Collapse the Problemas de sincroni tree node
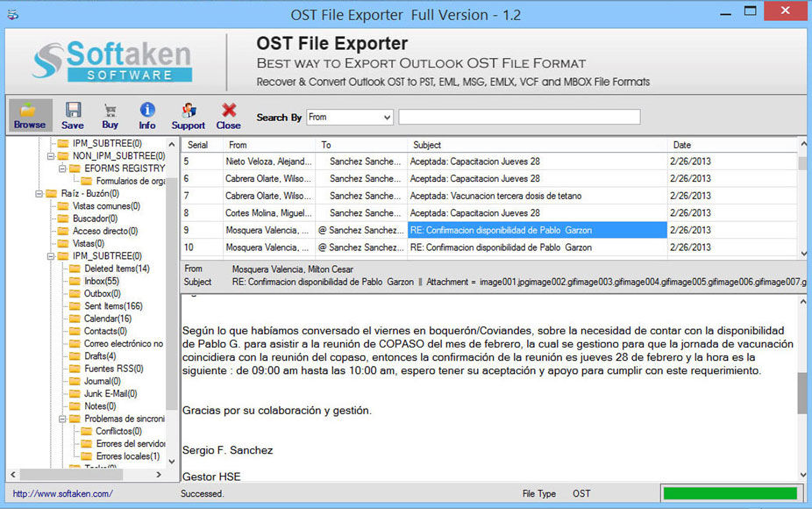Viewport: 812px width, 509px height. tap(62, 419)
